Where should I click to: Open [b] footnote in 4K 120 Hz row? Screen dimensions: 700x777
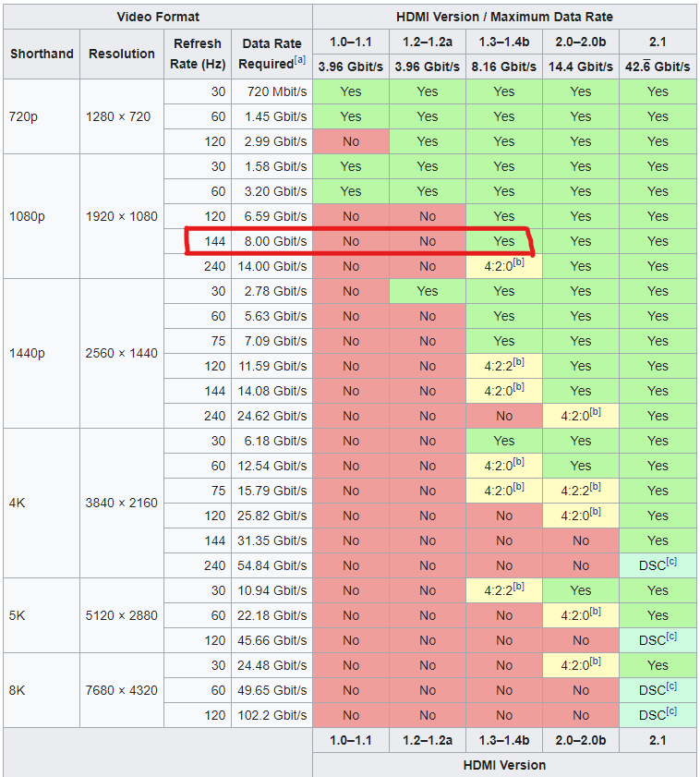click(x=595, y=512)
